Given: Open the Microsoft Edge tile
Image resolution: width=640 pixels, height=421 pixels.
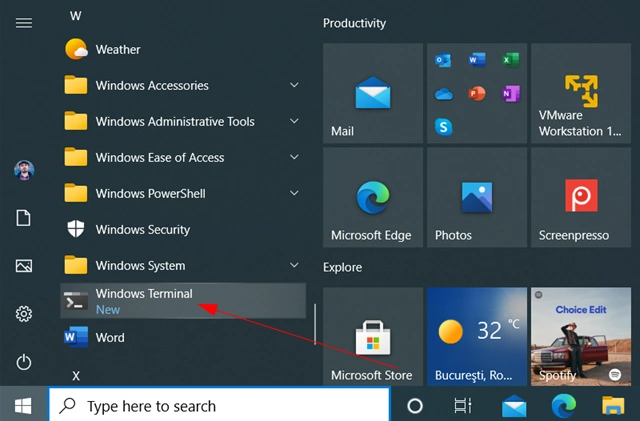Looking at the screenshot, I should pos(373,197).
